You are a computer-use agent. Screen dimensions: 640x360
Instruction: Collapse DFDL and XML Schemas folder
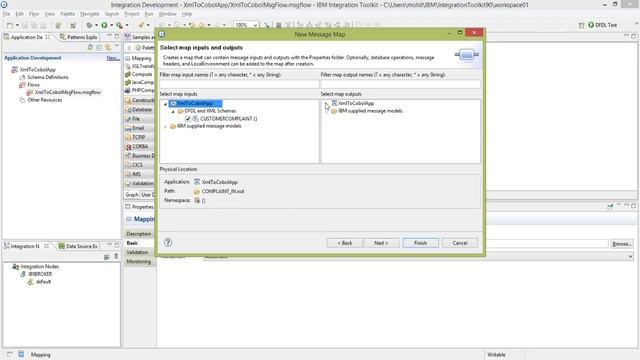click(x=173, y=111)
